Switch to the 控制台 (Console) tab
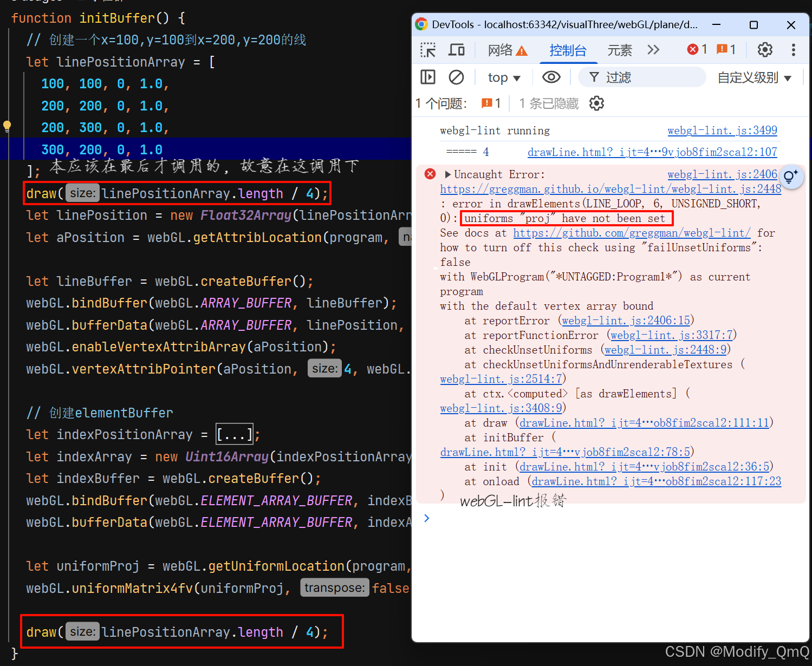This screenshot has height=666, width=812. (x=568, y=50)
